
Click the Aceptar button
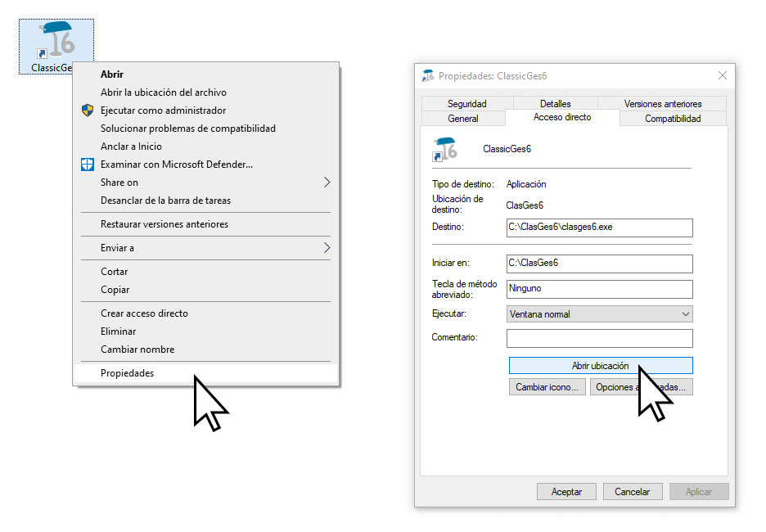click(566, 492)
